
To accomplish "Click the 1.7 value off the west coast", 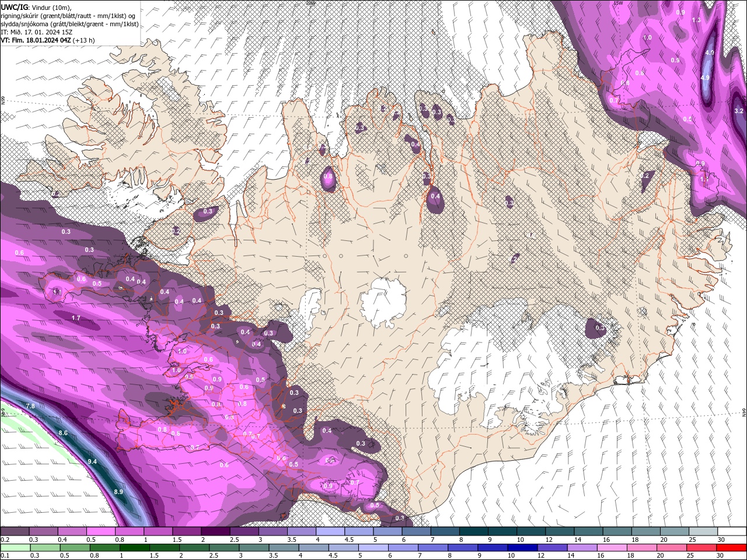I will 76,318.
